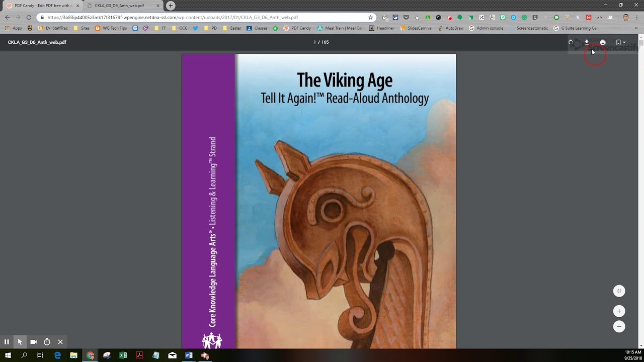Image resolution: width=644 pixels, height=362 pixels.
Task: Open the WG Tech Tips bookmark
Action: point(111,28)
